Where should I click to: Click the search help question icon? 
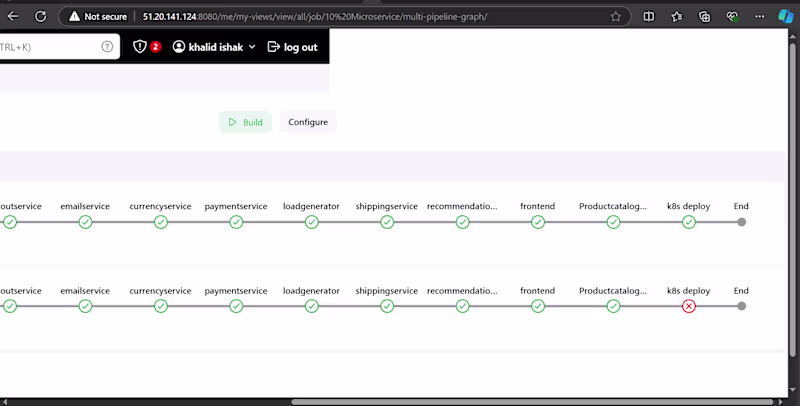click(107, 47)
